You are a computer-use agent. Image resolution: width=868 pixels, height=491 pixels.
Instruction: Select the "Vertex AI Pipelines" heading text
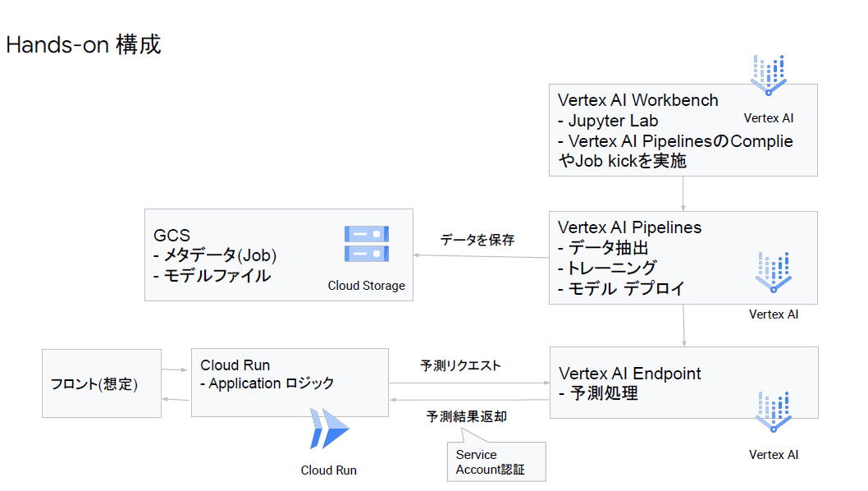pyautogui.click(x=629, y=227)
